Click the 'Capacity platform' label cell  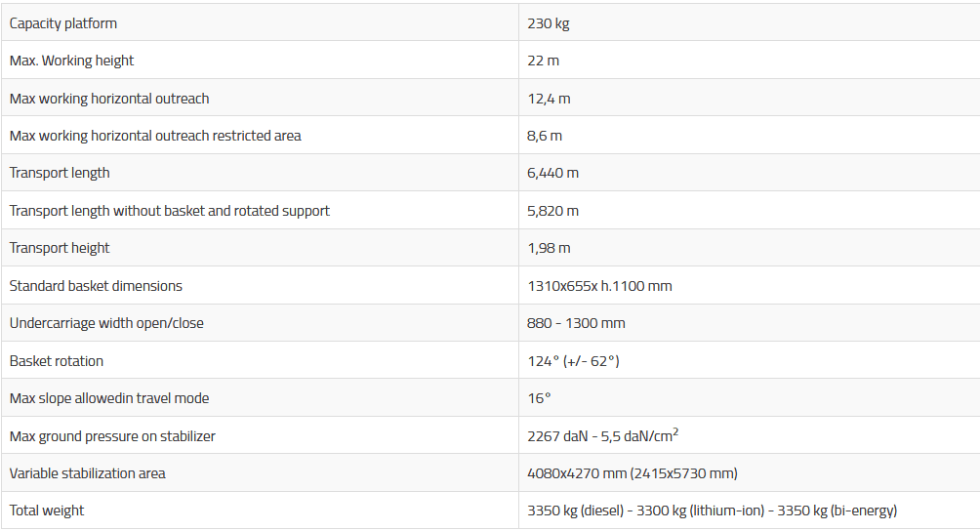point(63,22)
